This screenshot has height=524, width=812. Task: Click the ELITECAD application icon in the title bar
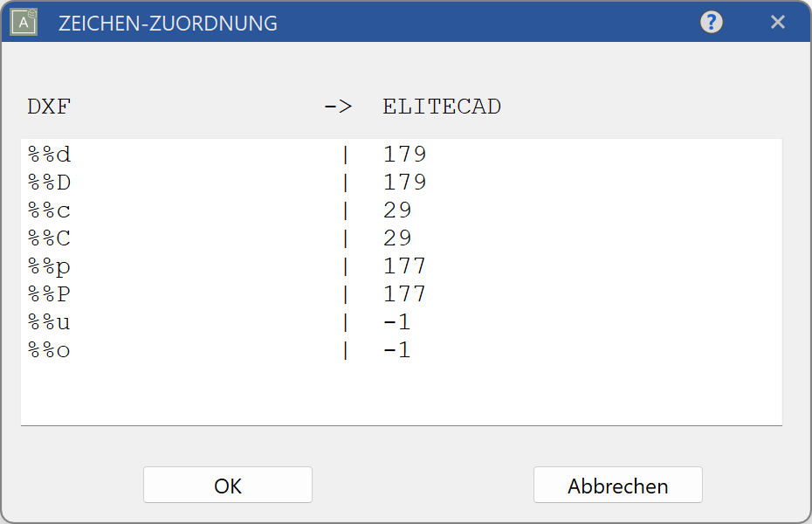tap(22, 22)
